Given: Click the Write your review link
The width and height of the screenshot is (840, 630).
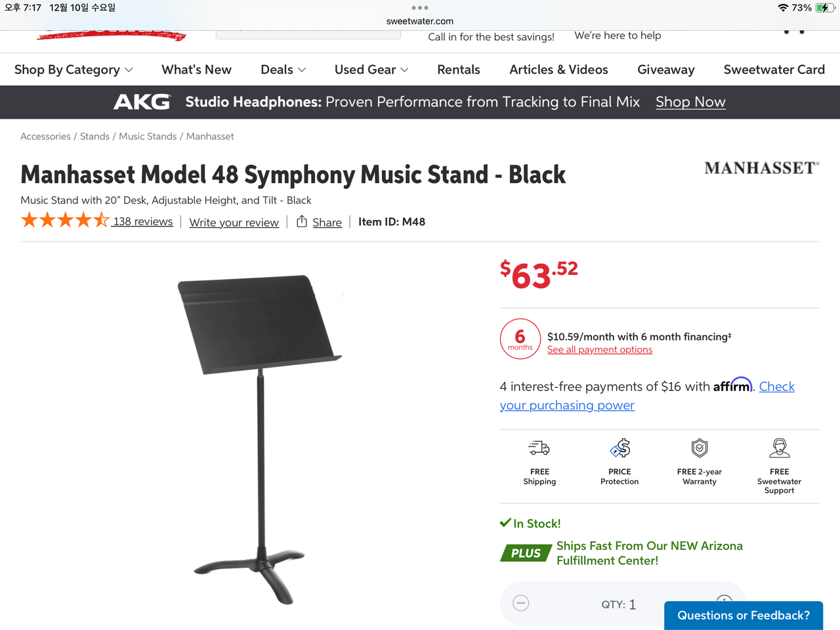Looking at the screenshot, I should click(x=234, y=222).
